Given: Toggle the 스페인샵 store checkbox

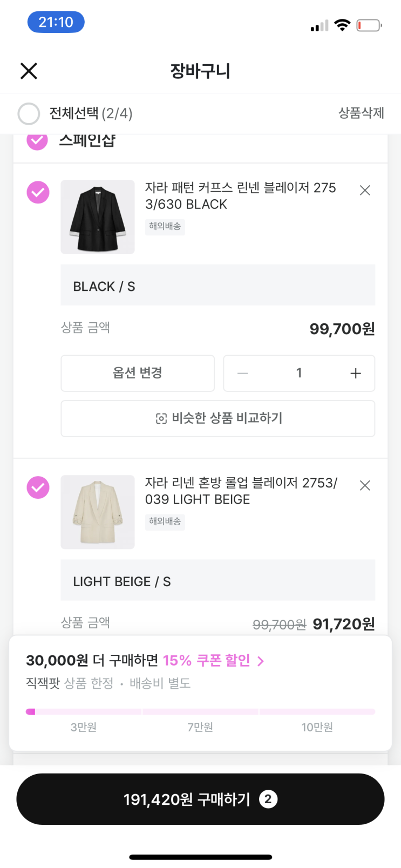Looking at the screenshot, I should point(37,141).
